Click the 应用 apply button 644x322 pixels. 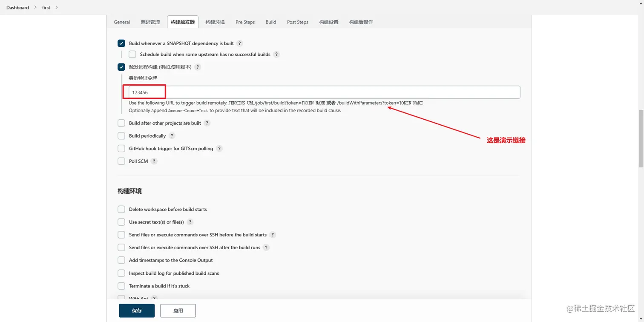[x=178, y=311]
